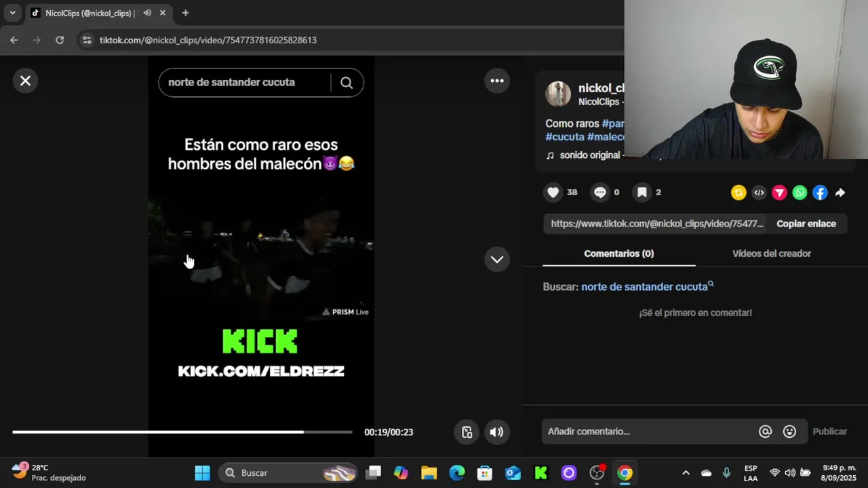Open Outlook from the taskbar

513,472
